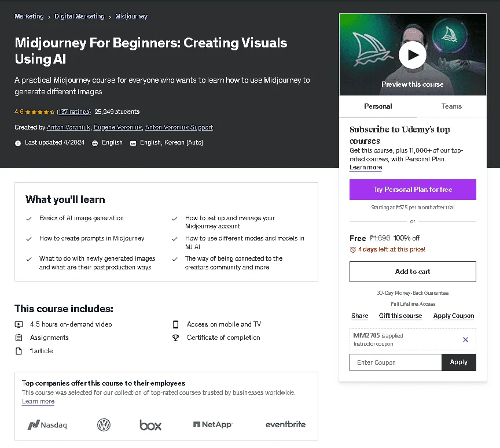500x448 pixels.
Task: Click the Volkswagen logo icon
Action: click(104, 424)
